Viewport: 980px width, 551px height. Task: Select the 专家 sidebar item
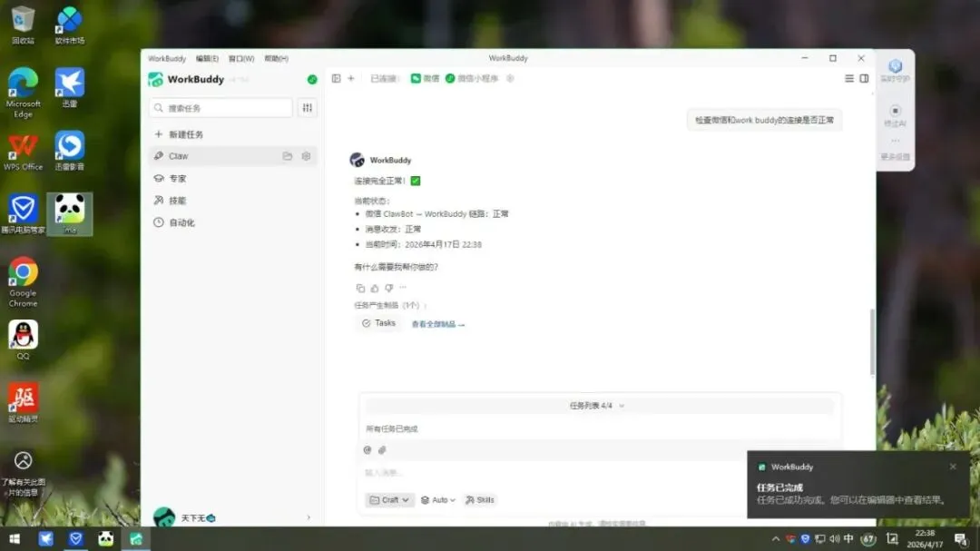tap(232, 178)
